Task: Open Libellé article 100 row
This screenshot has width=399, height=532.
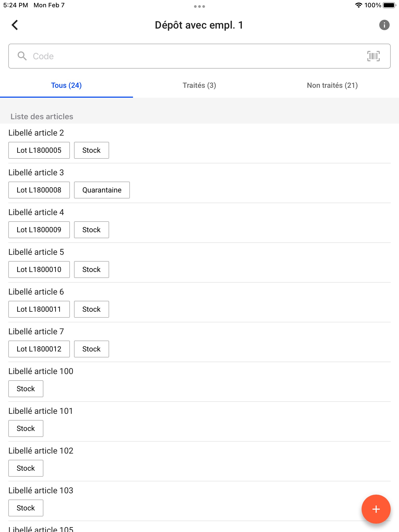Action: tap(199, 382)
